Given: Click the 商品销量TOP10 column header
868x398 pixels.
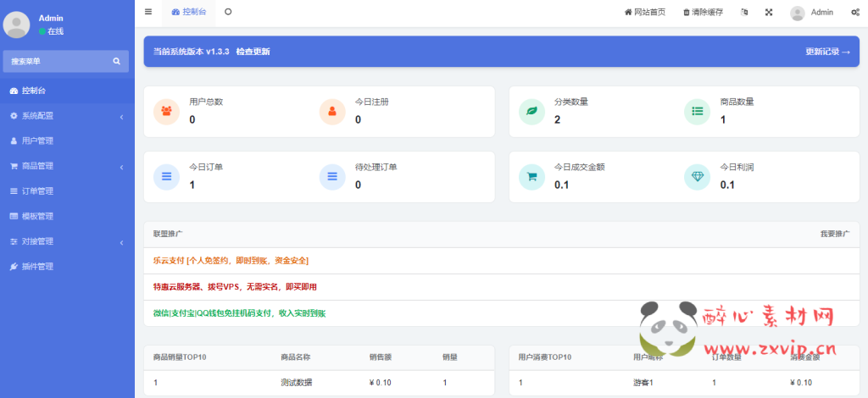Looking at the screenshot, I should click(180, 357).
